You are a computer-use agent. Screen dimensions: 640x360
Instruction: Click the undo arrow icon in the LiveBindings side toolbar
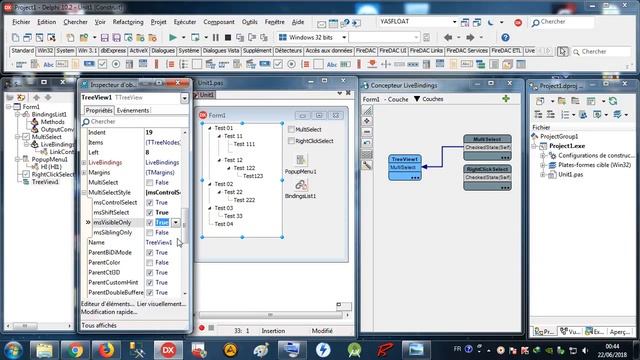click(x=367, y=143)
